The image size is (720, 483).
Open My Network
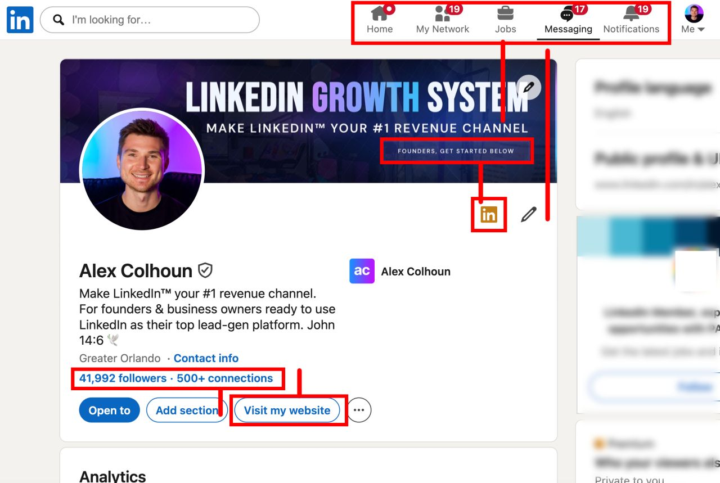pos(443,20)
